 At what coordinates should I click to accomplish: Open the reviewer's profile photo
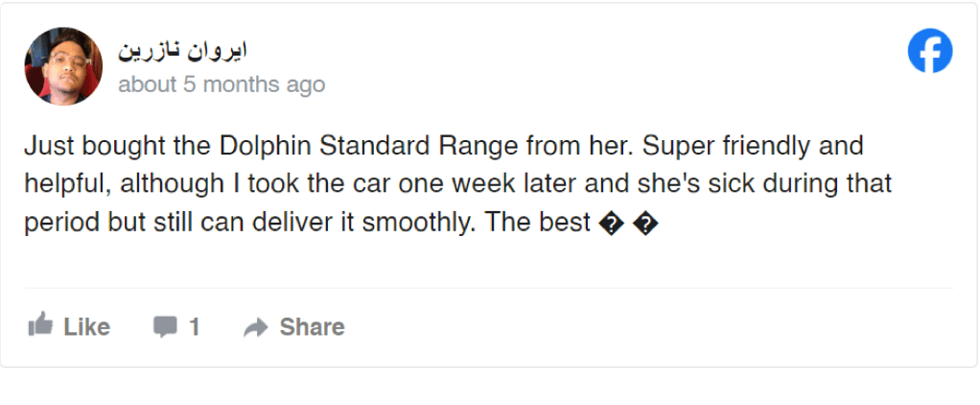click(63, 66)
